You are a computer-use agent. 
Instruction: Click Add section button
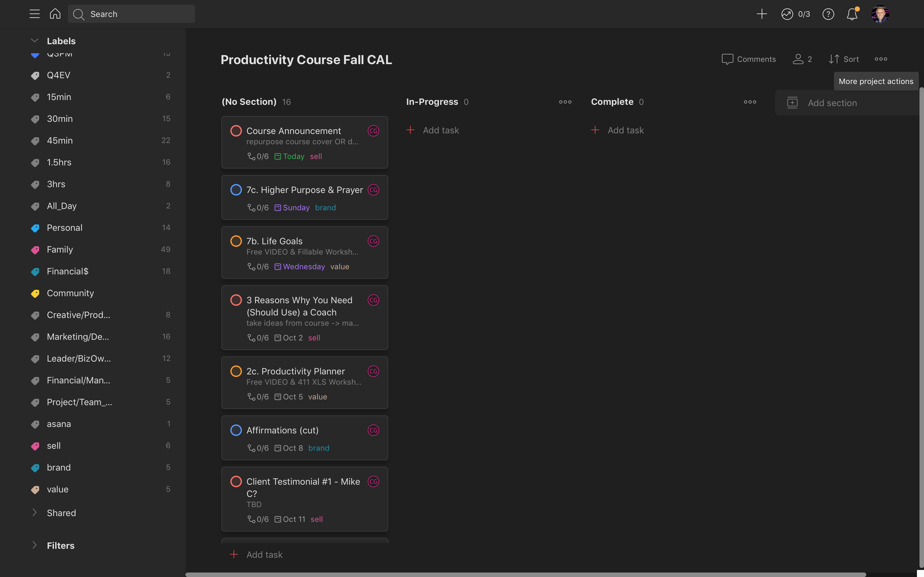tap(832, 103)
